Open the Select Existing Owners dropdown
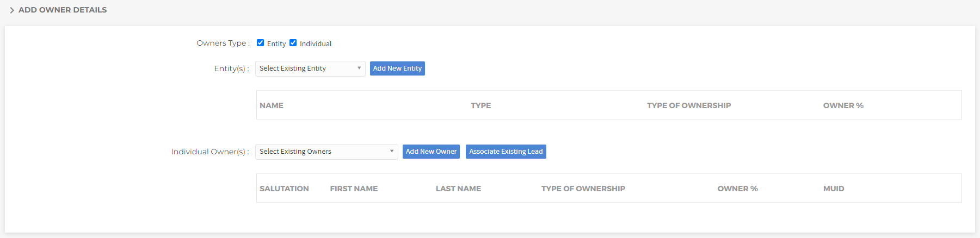This screenshot has height=238, width=980. pos(326,152)
